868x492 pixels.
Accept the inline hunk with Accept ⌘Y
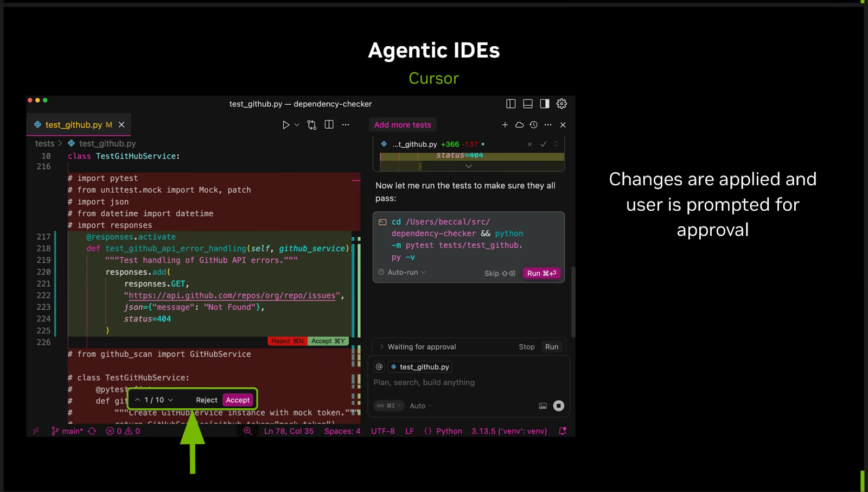click(x=328, y=341)
